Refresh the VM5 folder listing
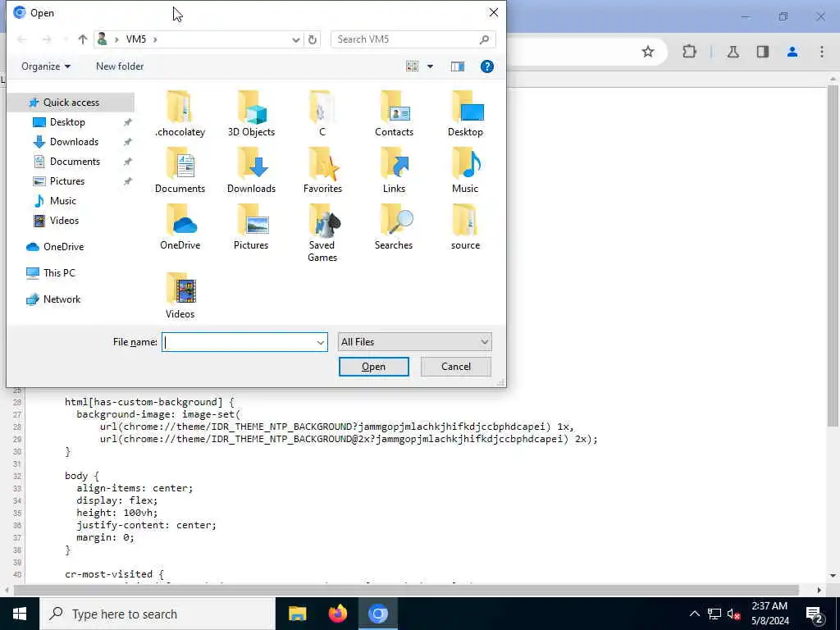 (313, 39)
